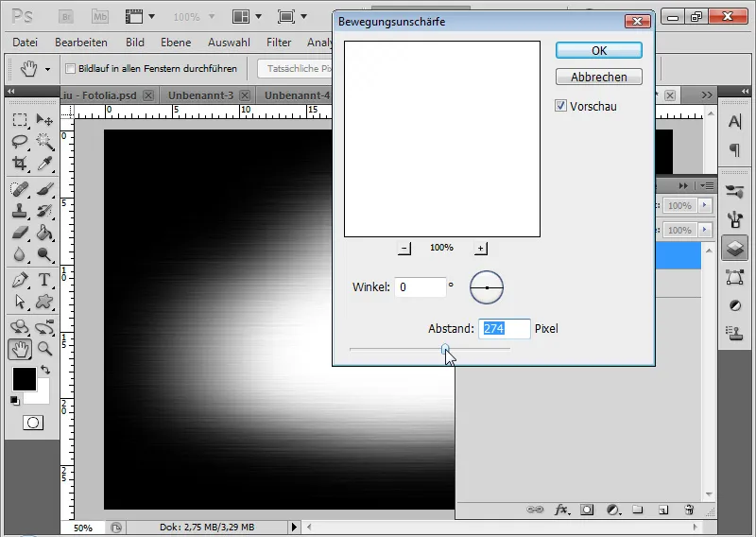Open fill slider arrow in Layers panel
Screen dimensions: 756x537
coord(704,230)
